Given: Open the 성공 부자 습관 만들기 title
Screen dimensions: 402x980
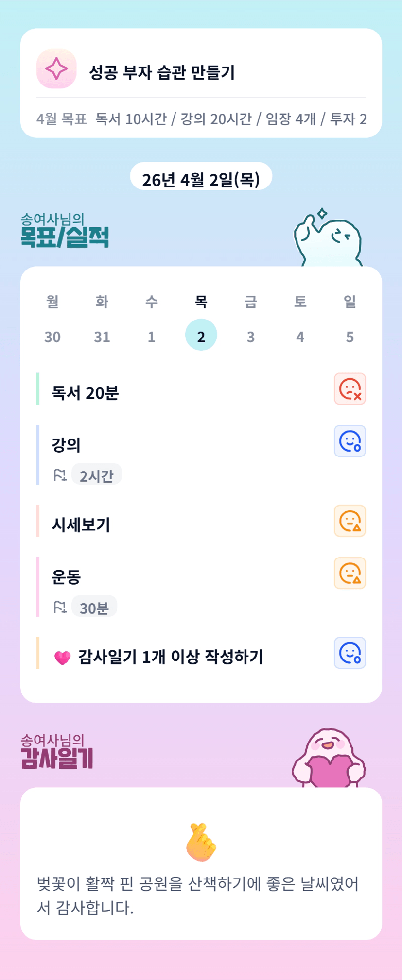Looking at the screenshot, I should pyautogui.click(x=162, y=72).
